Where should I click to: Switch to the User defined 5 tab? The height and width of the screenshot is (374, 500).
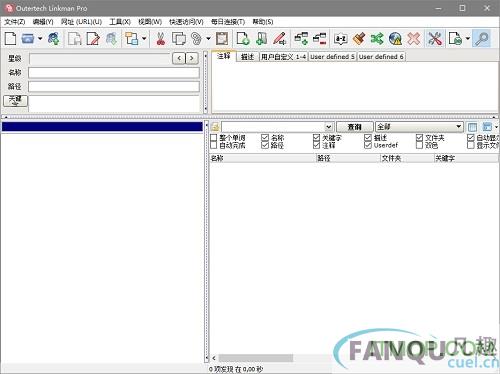[332, 57]
